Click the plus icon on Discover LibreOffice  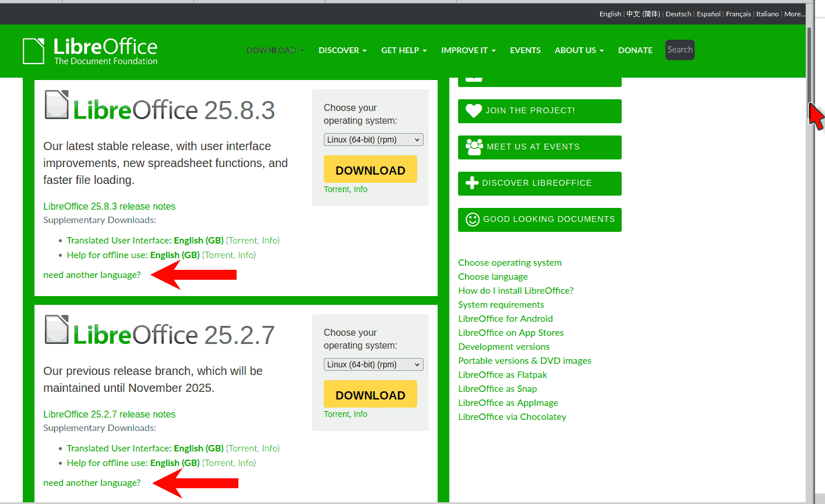coord(472,183)
